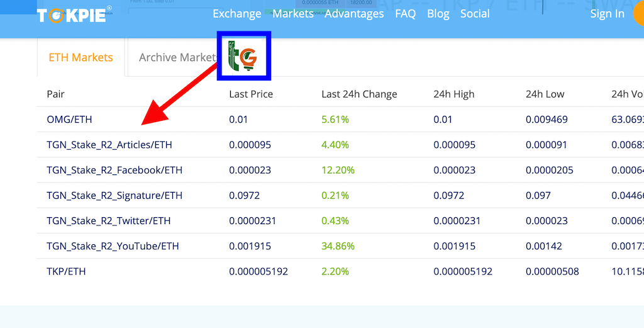Click YouTube 24h low 0.00142
The image size is (644, 328).
click(x=544, y=246)
